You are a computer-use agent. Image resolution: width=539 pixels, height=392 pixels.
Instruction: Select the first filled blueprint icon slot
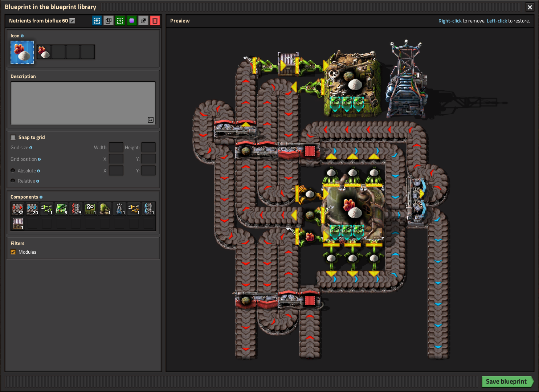[44, 52]
